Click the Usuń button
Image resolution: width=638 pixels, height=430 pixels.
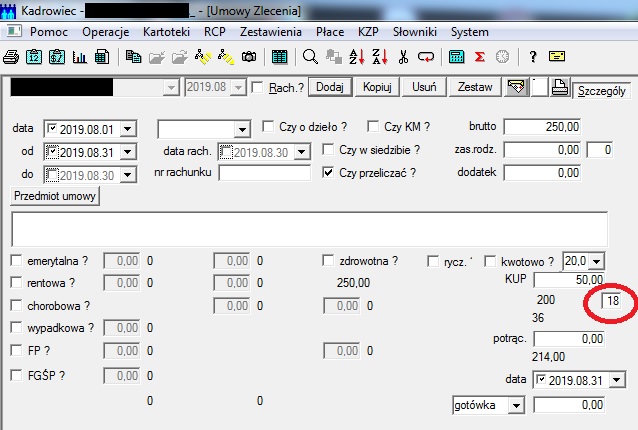point(424,87)
